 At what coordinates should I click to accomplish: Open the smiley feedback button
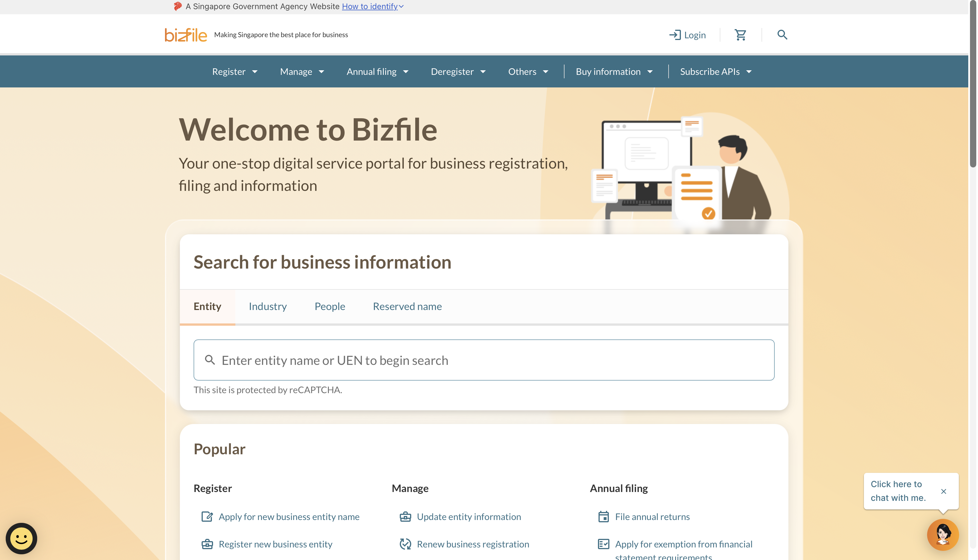tap(21, 538)
